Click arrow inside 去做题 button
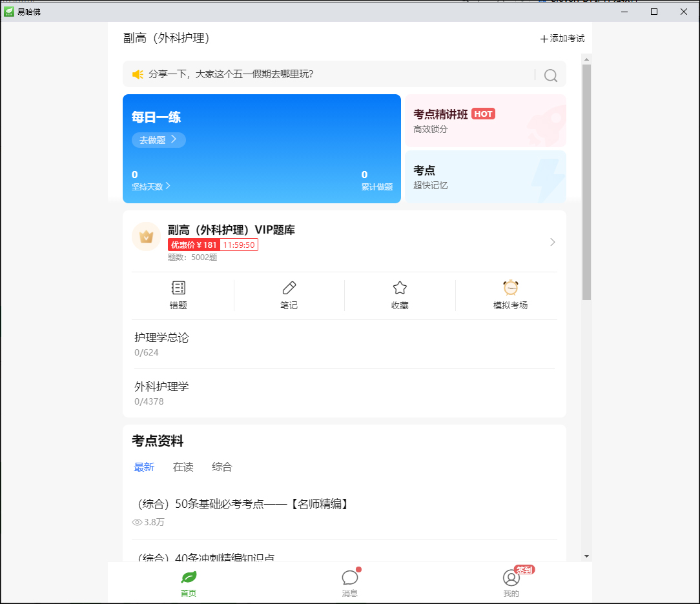The width and height of the screenshot is (700, 604). click(x=174, y=139)
